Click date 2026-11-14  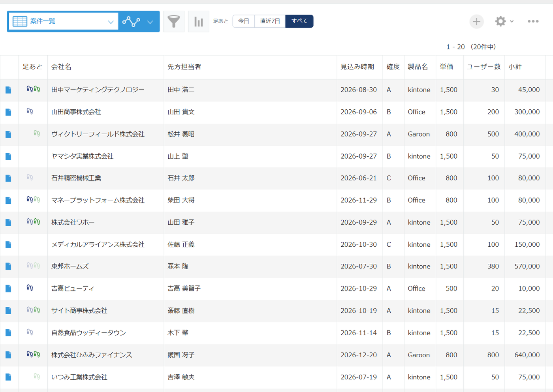(x=359, y=333)
